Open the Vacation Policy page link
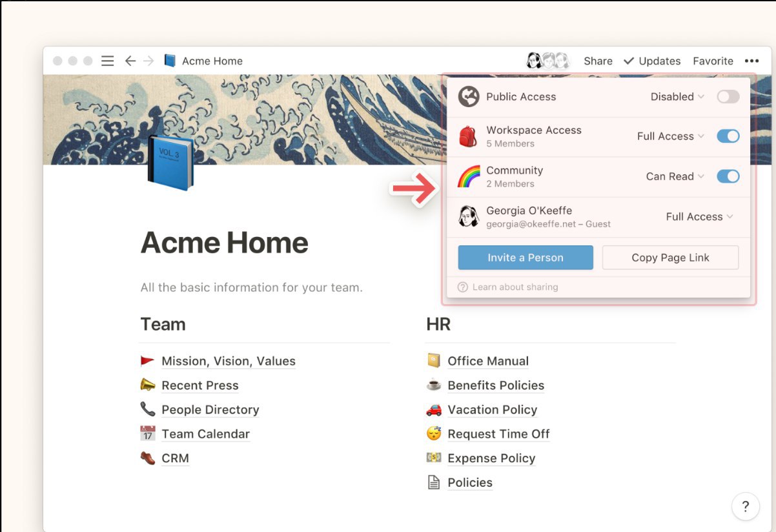Screen dimensions: 776x532 (x=492, y=410)
